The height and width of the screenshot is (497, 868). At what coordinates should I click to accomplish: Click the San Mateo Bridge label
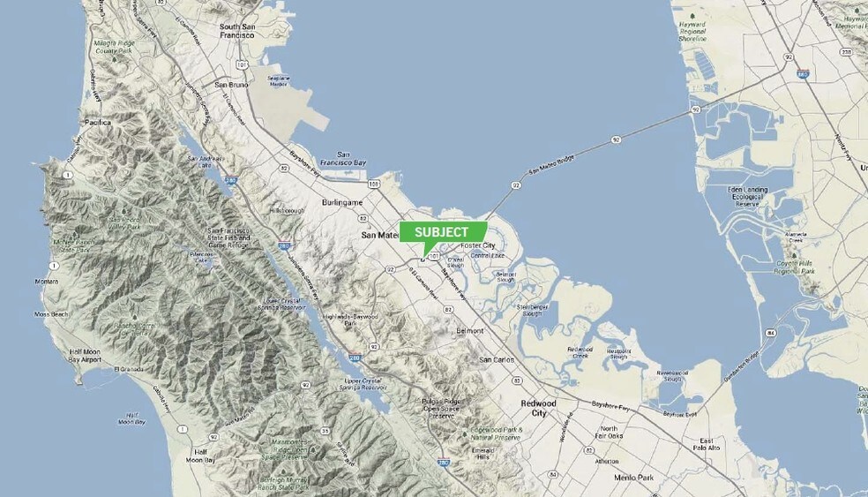coord(551,166)
